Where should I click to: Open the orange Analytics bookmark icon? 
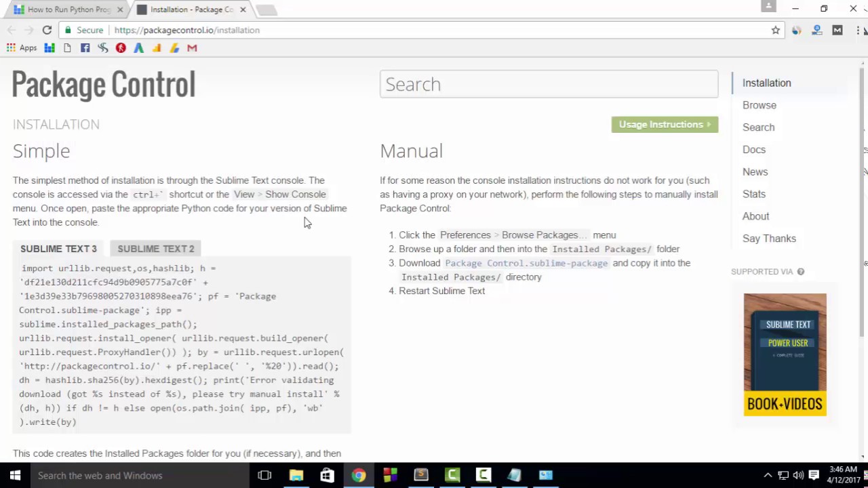point(157,48)
